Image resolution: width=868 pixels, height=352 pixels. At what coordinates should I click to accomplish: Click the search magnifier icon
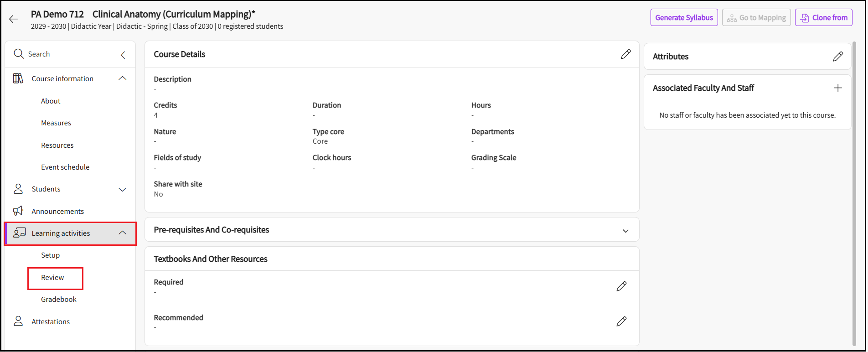(x=19, y=54)
